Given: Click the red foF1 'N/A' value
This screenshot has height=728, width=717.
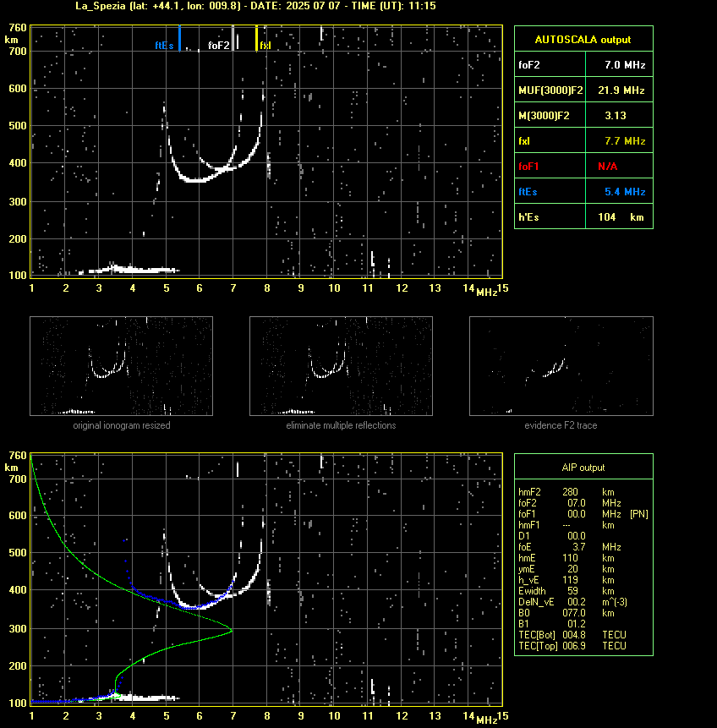Looking at the screenshot, I should [607, 167].
